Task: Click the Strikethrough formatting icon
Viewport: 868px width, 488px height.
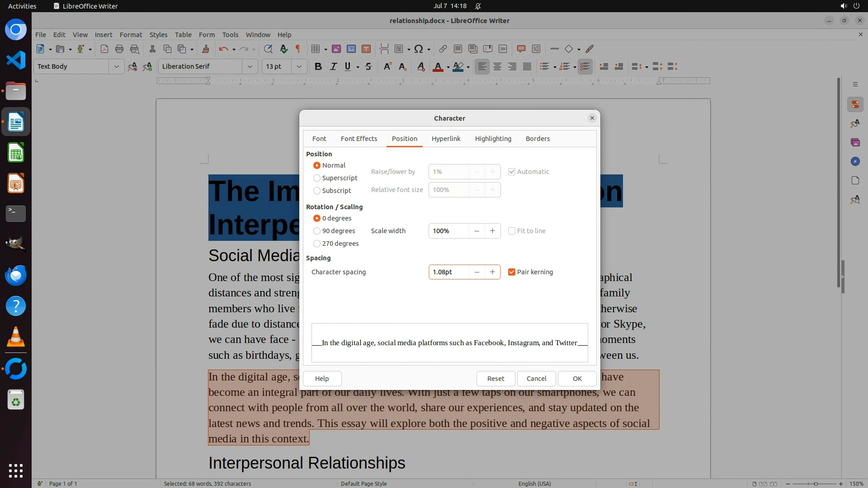Action: pos(368,66)
